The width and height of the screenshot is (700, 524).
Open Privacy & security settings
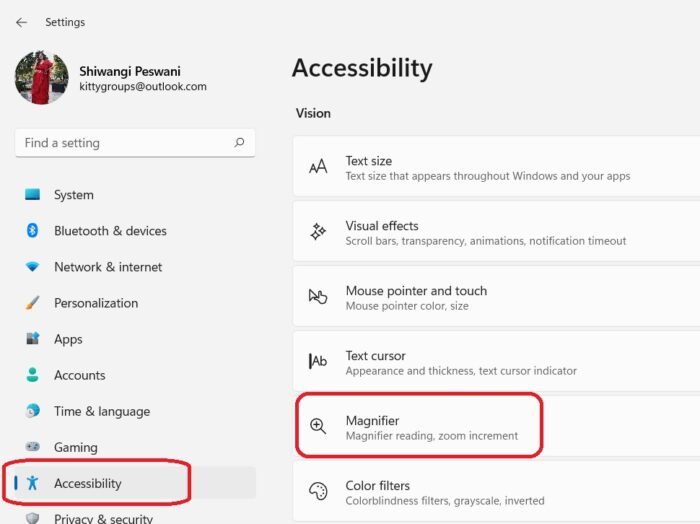[103, 518]
